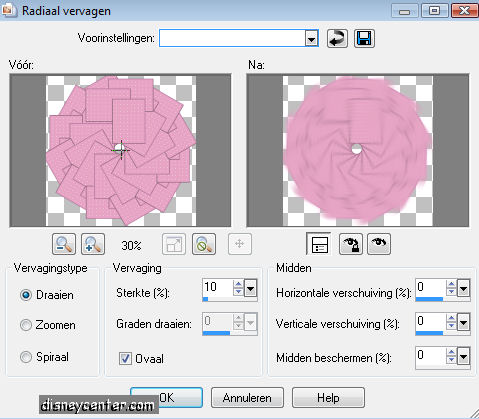Click the magnifier icon with prohibition sign

tap(204, 244)
